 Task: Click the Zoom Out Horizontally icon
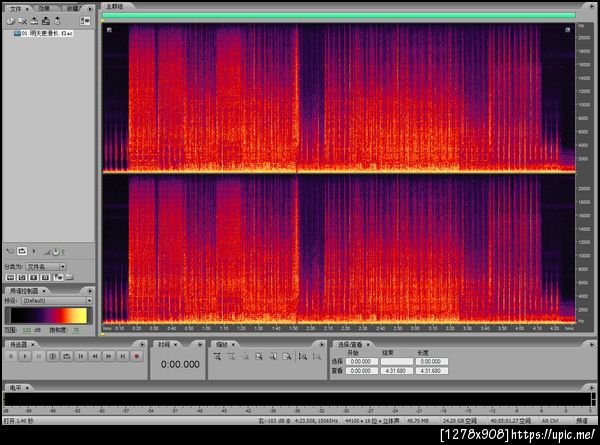pyautogui.click(x=231, y=357)
